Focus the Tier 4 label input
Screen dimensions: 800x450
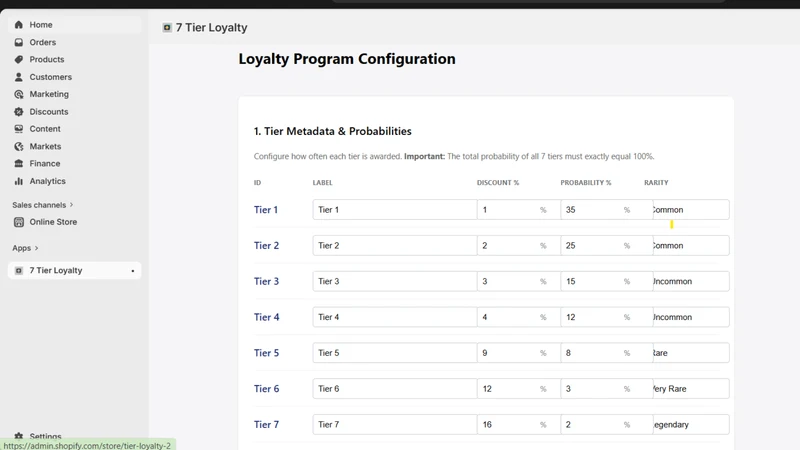(394, 317)
